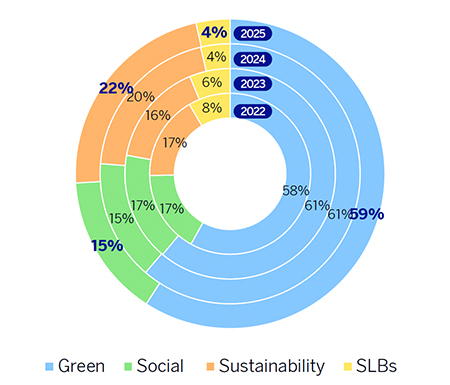Screen dimensions: 450x385
Task: Click the yellow SLBs legend swatch
Action: click(x=348, y=367)
